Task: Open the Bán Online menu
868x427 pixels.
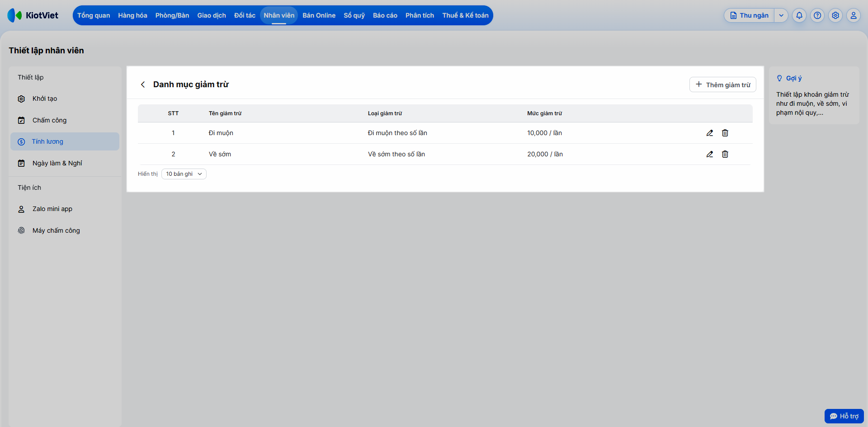Action: tap(319, 15)
